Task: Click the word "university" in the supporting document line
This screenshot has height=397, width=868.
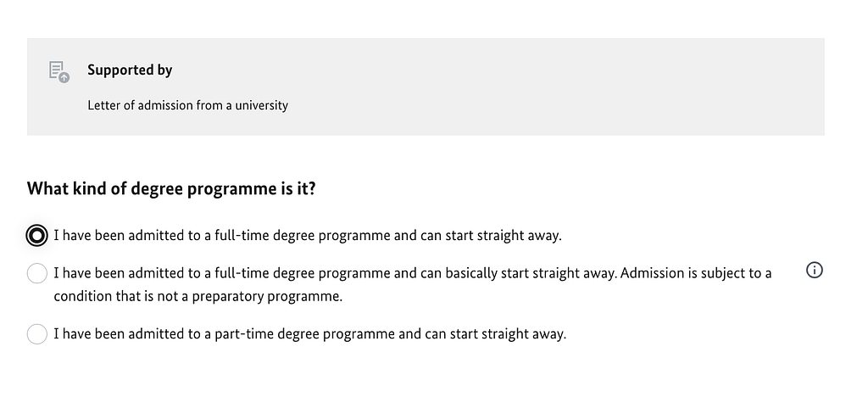Action: (x=261, y=105)
